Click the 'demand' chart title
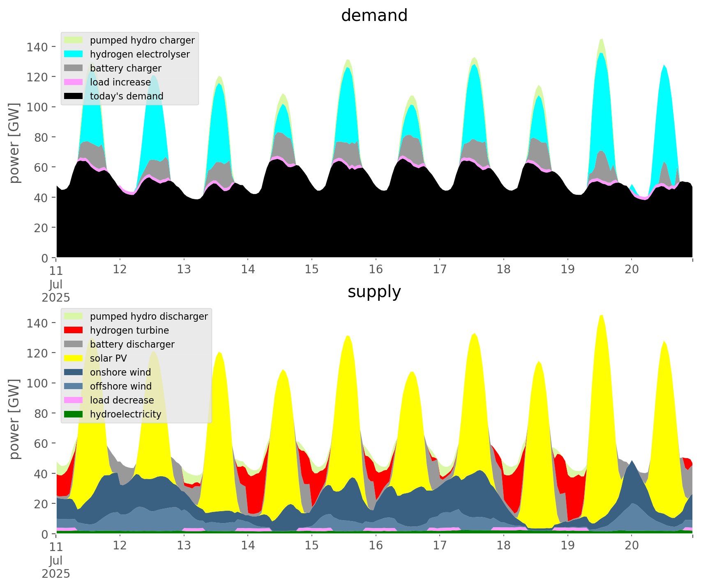 (x=374, y=16)
